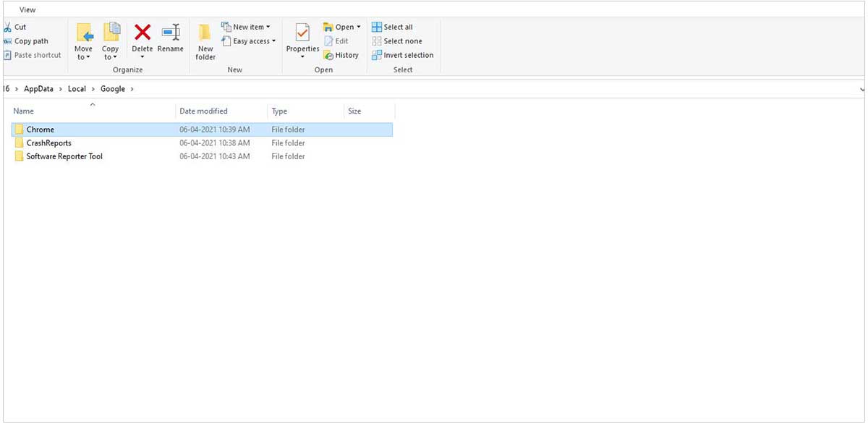868x424 pixels.
Task: Click the Move to icon
Action: (84, 33)
